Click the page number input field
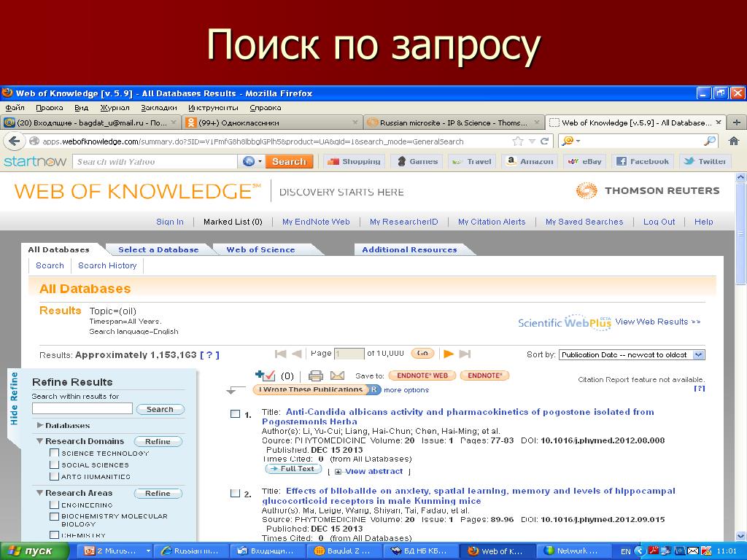The image size is (747, 560). pos(349,354)
